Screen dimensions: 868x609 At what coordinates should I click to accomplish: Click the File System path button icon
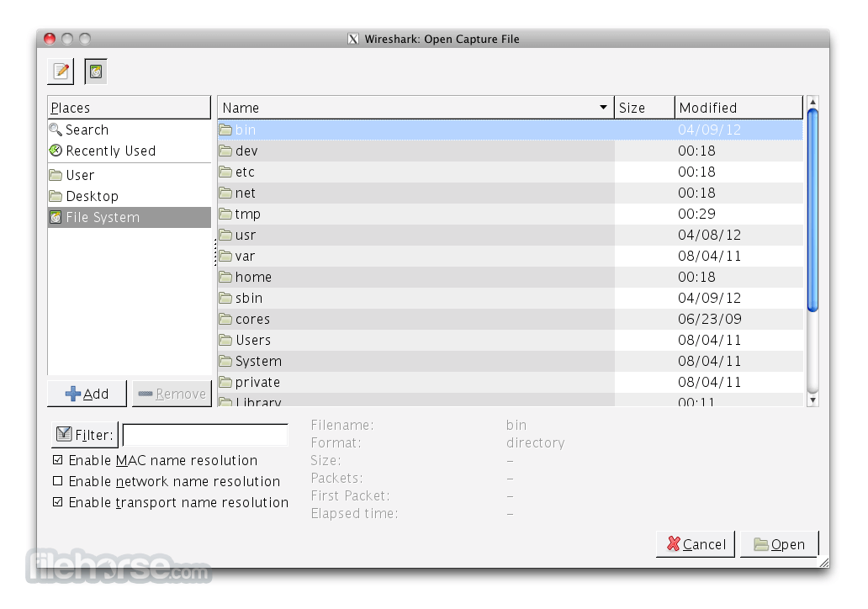96,71
